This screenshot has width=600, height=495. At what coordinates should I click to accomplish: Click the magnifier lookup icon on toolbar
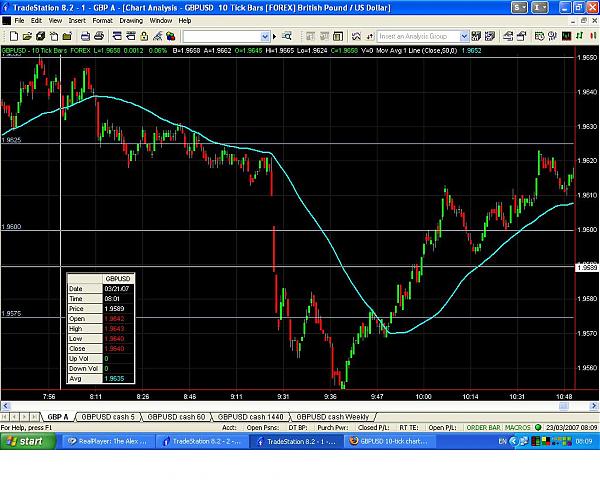[x=287, y=36]
